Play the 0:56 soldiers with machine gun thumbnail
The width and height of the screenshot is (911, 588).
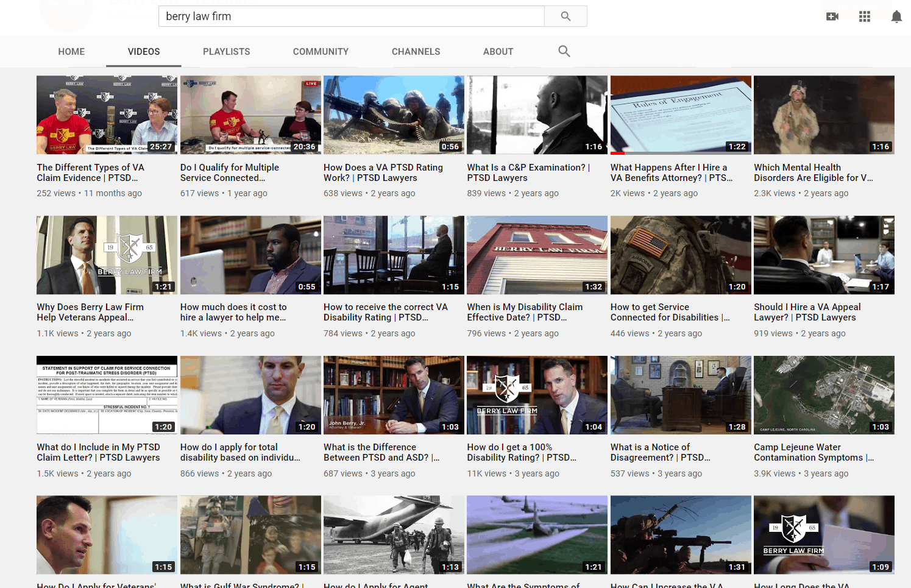click(394, 115)
